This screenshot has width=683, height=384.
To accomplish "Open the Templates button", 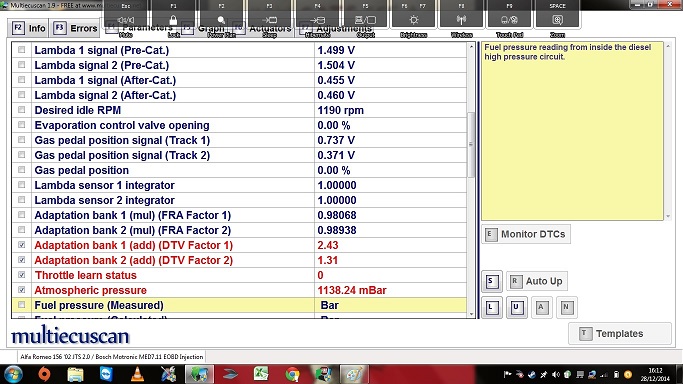I will [x=620, y=333].
